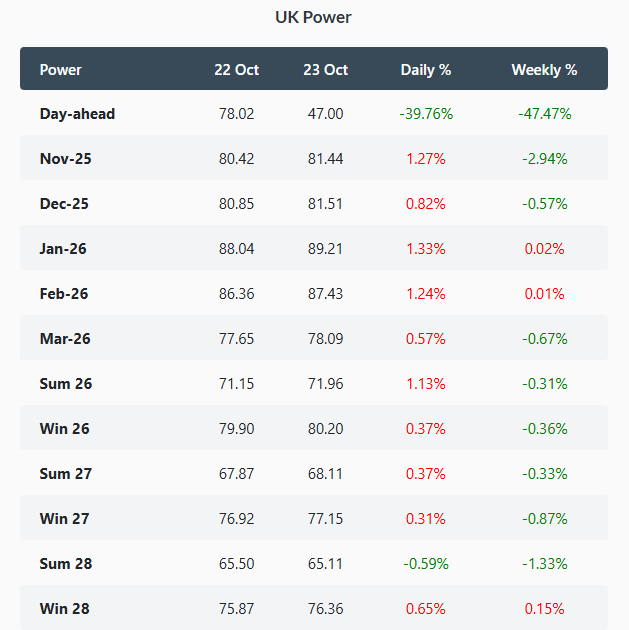Select the 22 Oct column header
Screen dimensions: 629x630
point(236,70)
